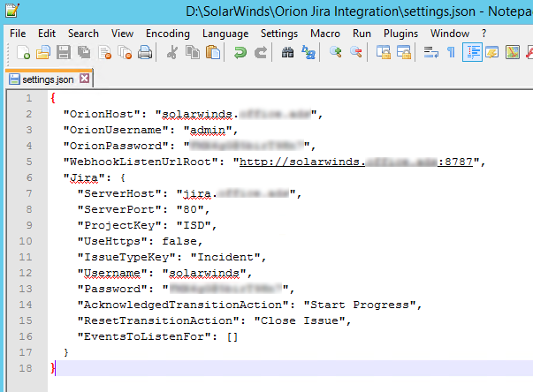Cut selection with the scissors icon
This screenshot has width=533, height=392.
click(x=172, y=53)
